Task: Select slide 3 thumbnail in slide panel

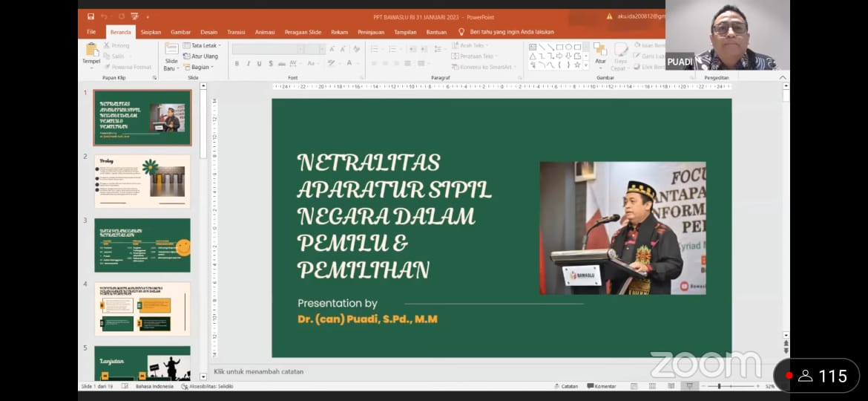Action: (142, 245)
